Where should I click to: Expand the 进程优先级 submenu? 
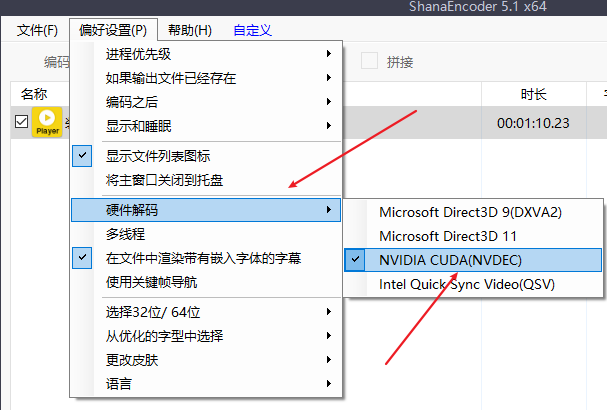[x=138, y=53]
